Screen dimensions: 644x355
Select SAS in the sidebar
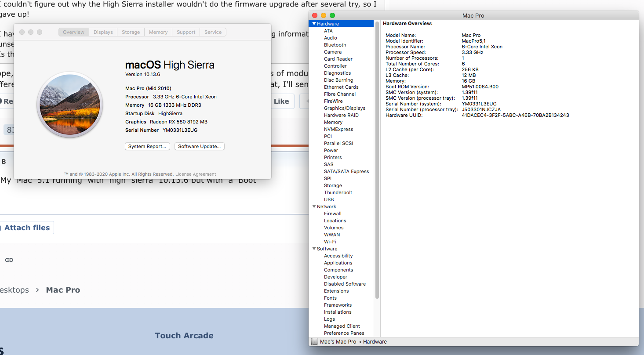pyautogui.click(x=329, y=164)
